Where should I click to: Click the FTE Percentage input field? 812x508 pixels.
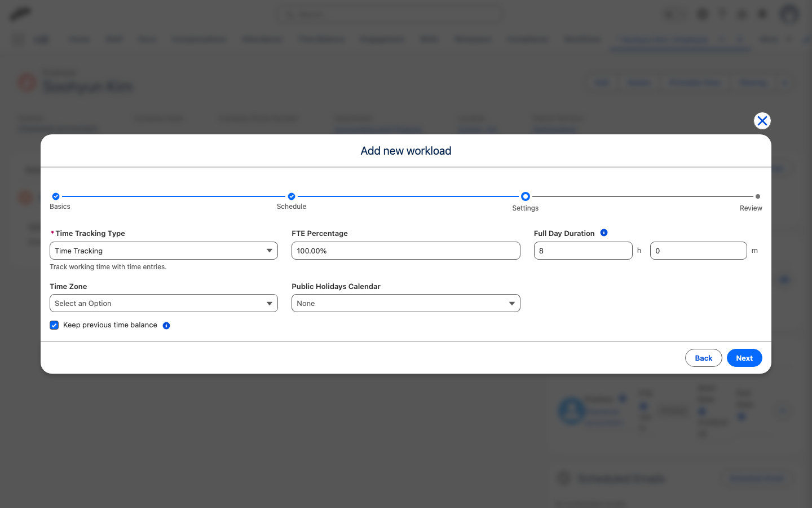tap(405, 251)
